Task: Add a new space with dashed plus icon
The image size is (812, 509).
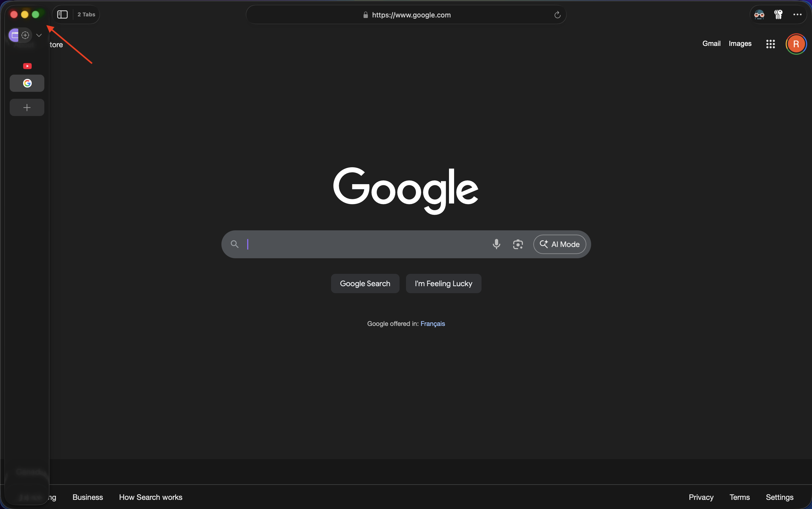Action: click(x=25, y=35)
